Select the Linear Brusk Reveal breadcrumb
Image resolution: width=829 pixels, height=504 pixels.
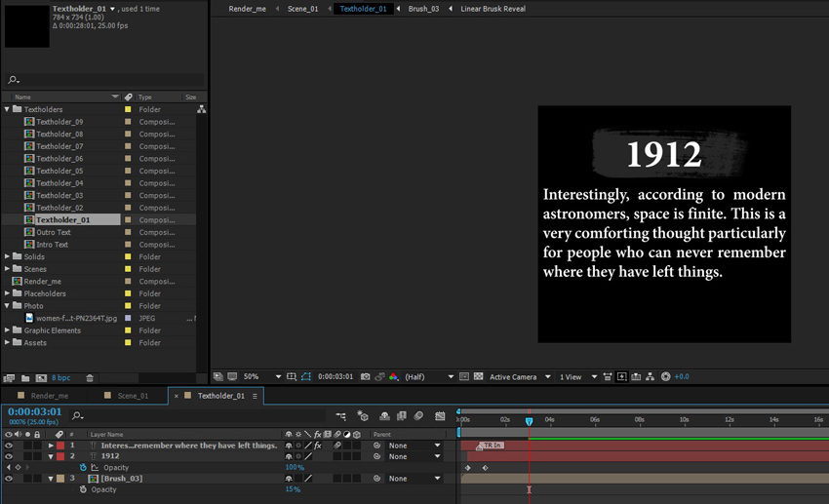pyautogui.click(x=493, y=9)
